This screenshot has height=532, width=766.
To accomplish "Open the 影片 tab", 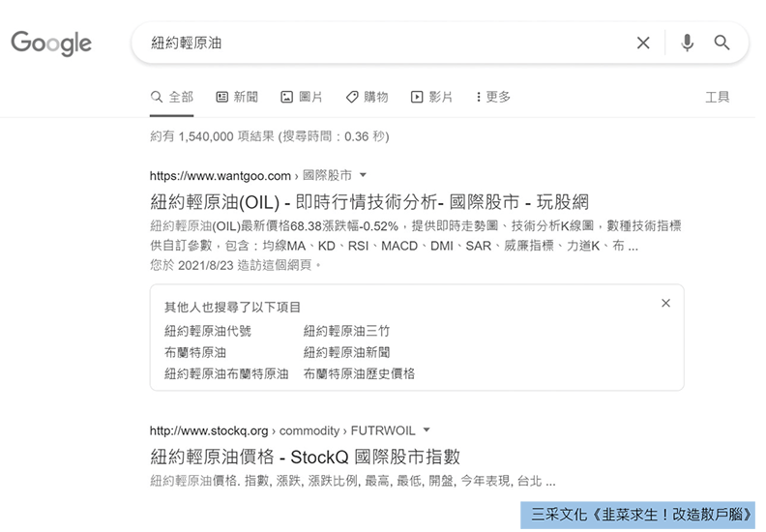I will coord(431,97).
